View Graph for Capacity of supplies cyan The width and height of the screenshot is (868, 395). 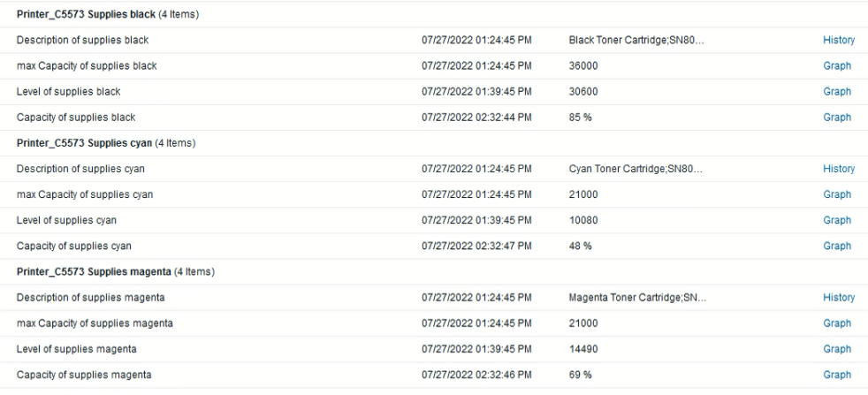[x=836, y=246]
